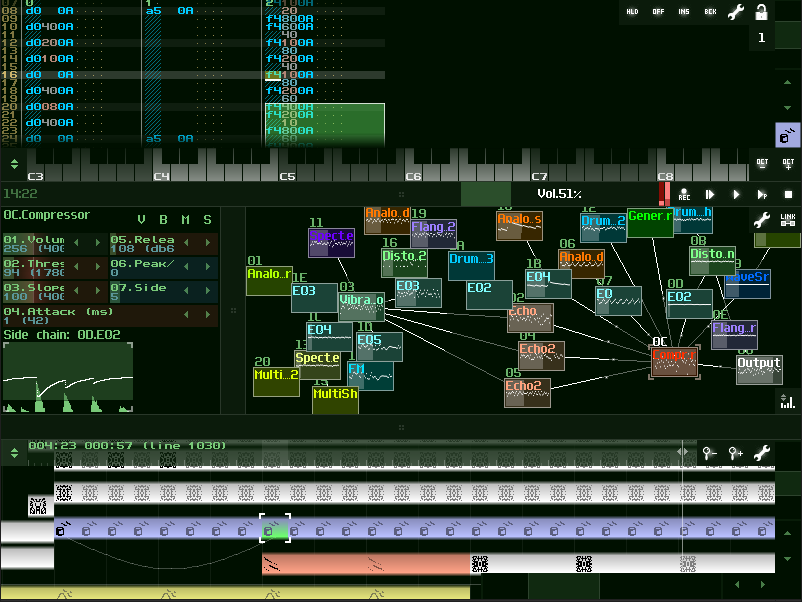Click play from beginning button

710,194
